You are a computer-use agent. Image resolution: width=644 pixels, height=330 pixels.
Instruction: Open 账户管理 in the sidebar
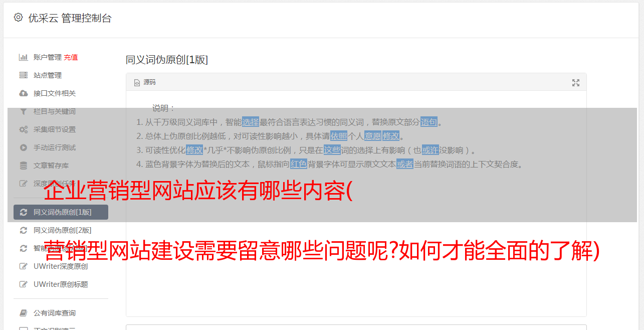point(47,57)
